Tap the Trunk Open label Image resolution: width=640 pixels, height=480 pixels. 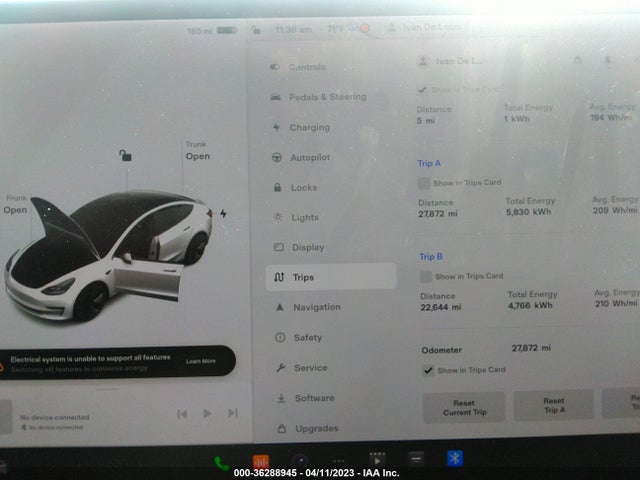(198, 151)
